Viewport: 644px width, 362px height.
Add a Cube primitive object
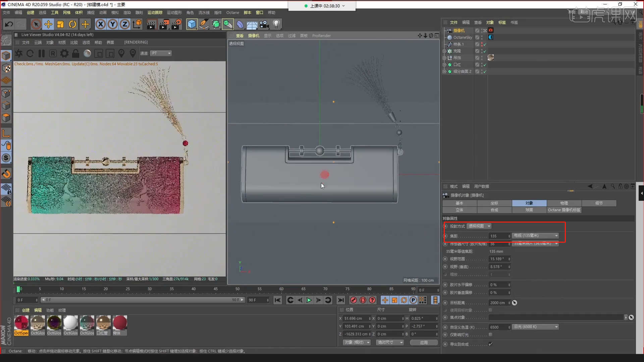(x=192, y=24)
